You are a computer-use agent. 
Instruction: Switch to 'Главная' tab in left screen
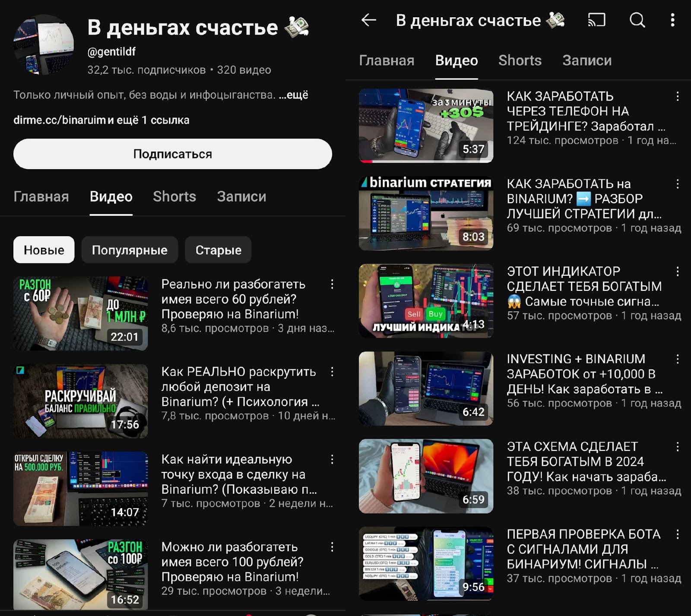(41, 196)
